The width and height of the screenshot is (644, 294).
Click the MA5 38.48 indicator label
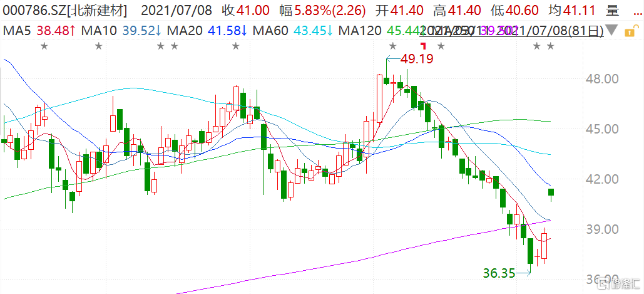pos(39,30)
